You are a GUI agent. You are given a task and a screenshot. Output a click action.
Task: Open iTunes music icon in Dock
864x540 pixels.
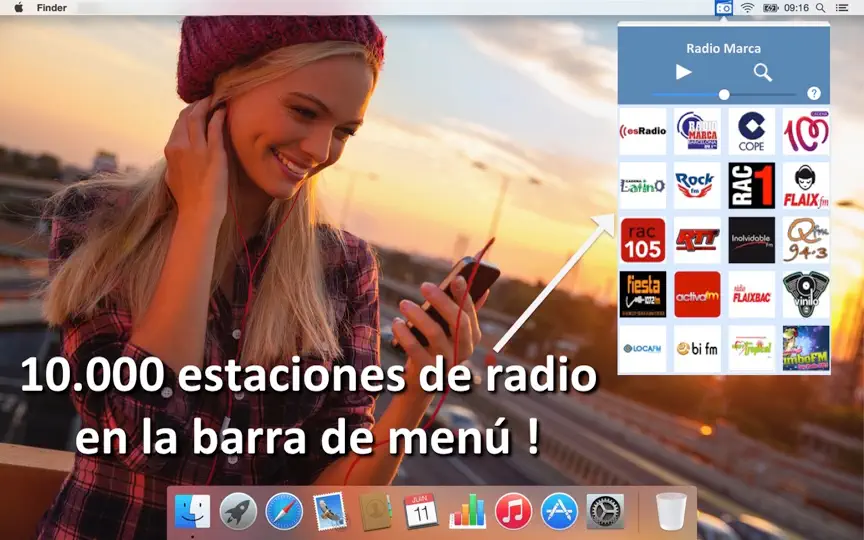tap(513, 511)
